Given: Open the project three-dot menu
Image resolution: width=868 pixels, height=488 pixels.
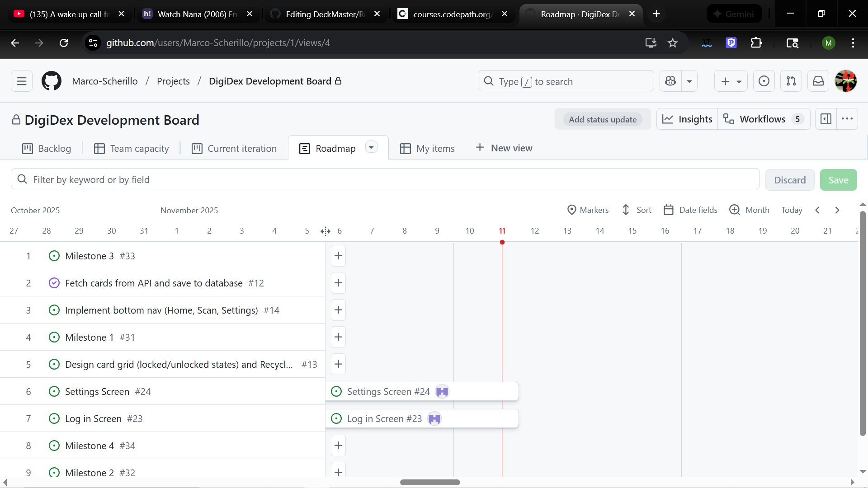Looking at the screenshot, I should tap(847, 119).
